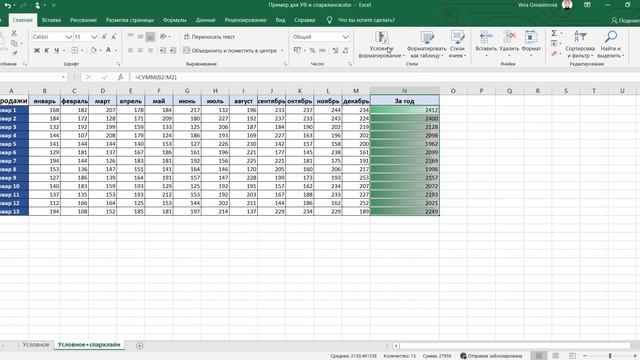Open the Рисование ribbon tab
Screen dimensions: 640x360
click(x=83, y=20)
